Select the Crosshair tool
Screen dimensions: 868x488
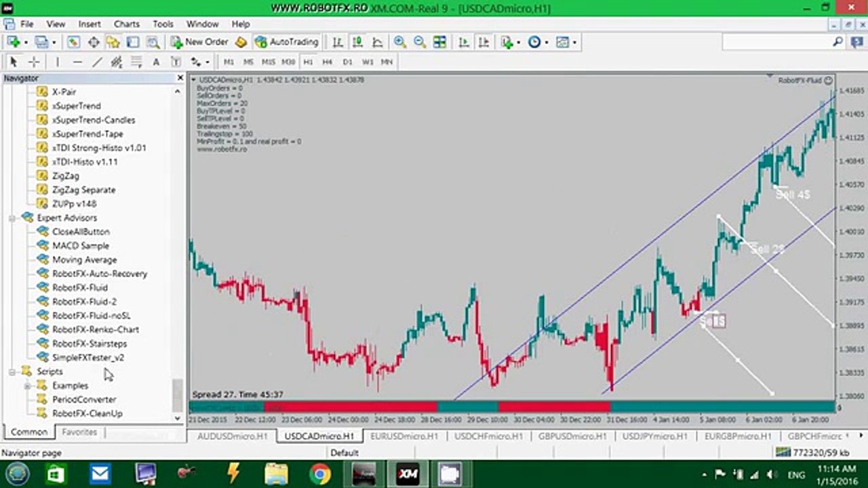coord(33,62)
